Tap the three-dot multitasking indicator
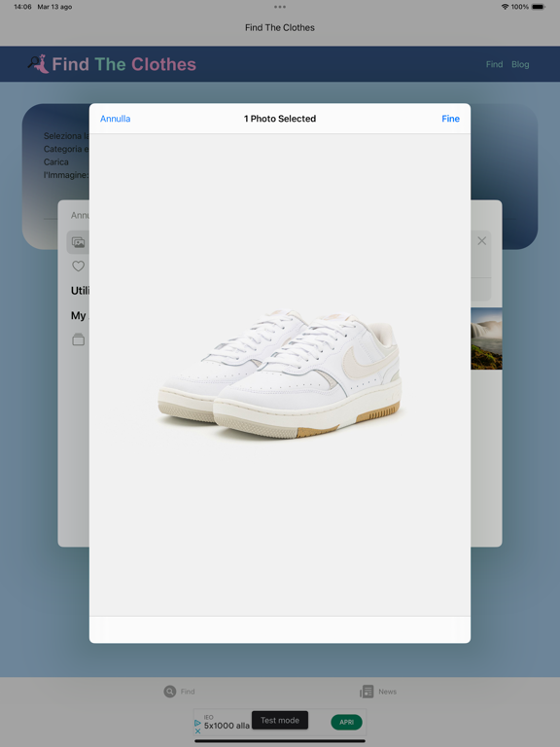This screenshot has width=560, height=747. (x=280, y=7)
